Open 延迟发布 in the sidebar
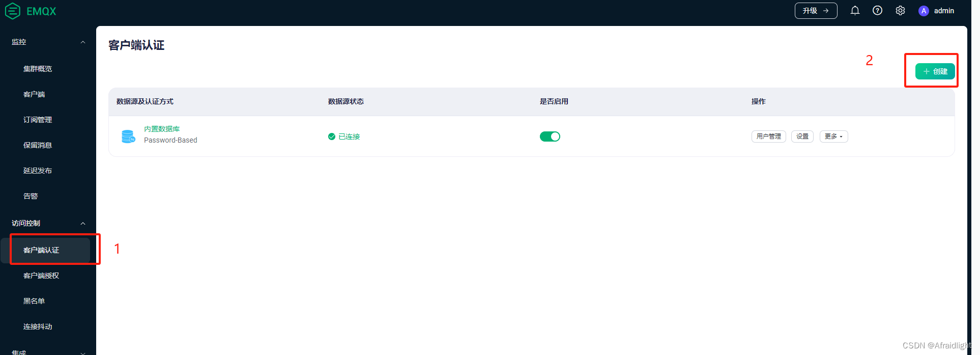Screen dimensions: 980x355 coord(38,171)
